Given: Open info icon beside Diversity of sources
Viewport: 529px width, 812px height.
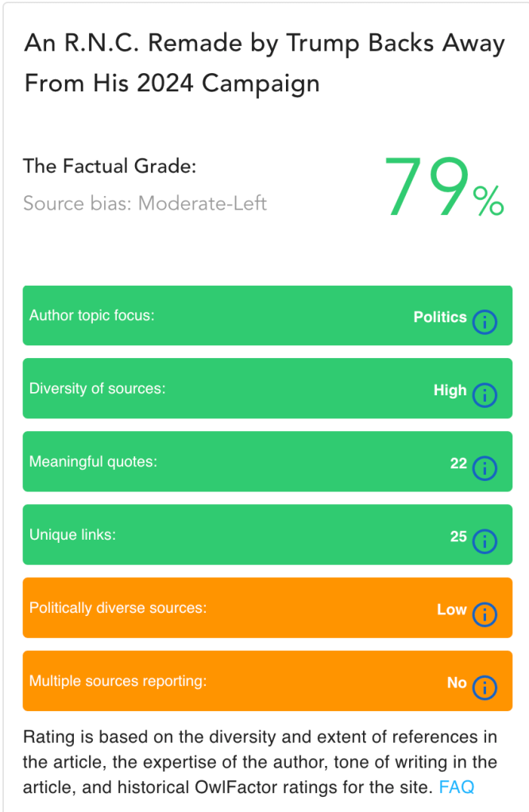Looking at the screenshot, I should (x=484, y=394).
